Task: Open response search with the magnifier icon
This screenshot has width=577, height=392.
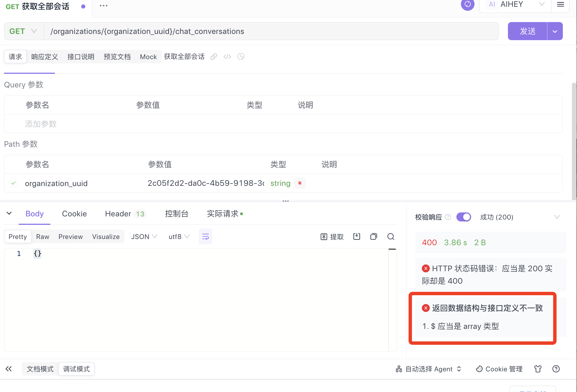Action: point(391,236)
